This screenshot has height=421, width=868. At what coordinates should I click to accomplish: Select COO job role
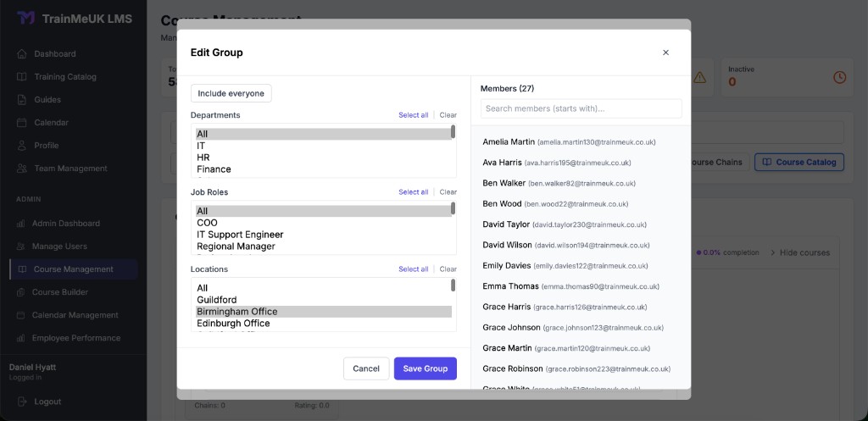pos(323,223)
